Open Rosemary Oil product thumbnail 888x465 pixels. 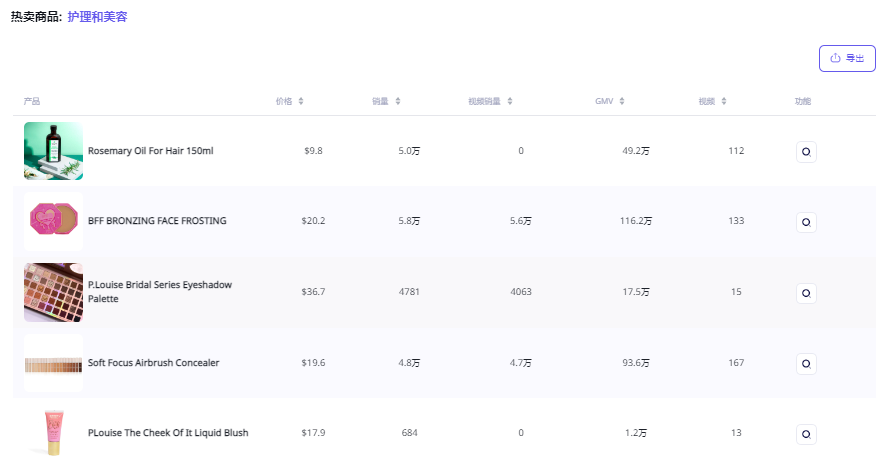pos(53,151)
